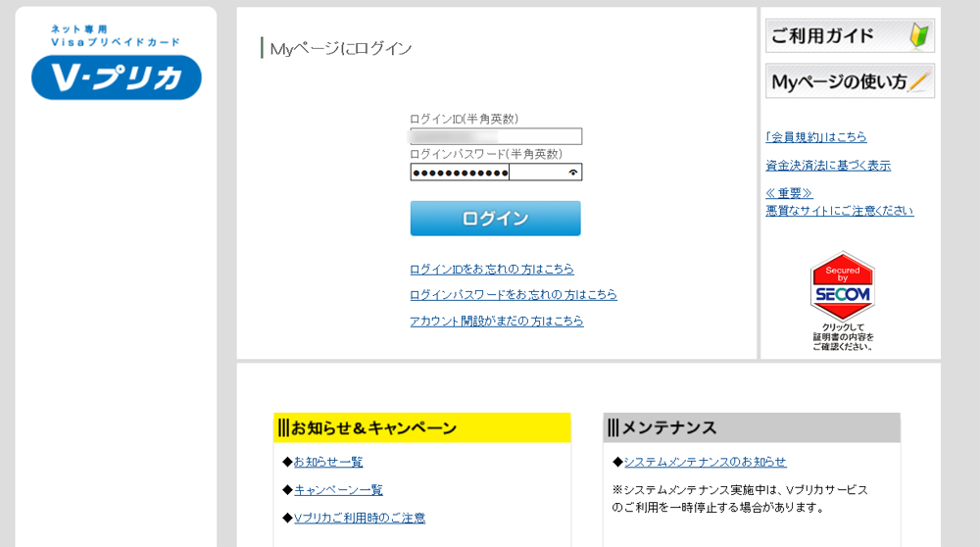Click 悪質なサイトにご注意ください warning link
The image size is (980, 547).
(x=839, y=211)
